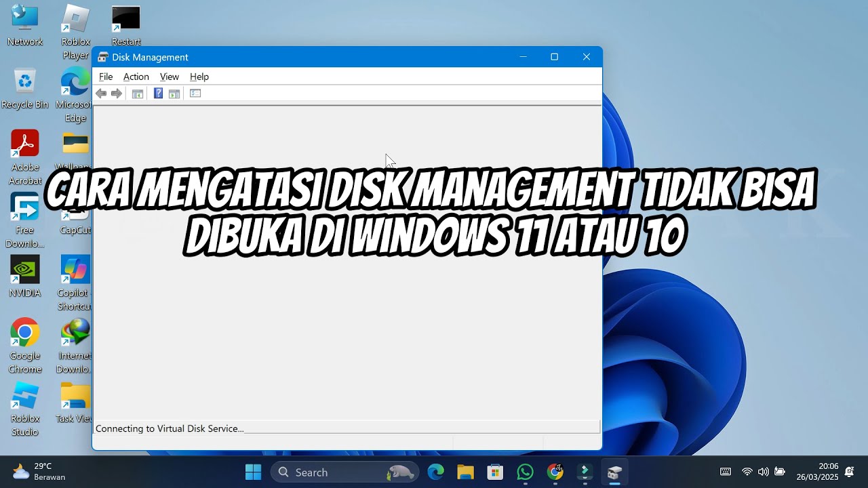This screenshot has height=488, width=868.
Task: Click the touch keyboard tray icon
Action: (x=726, y=472)
